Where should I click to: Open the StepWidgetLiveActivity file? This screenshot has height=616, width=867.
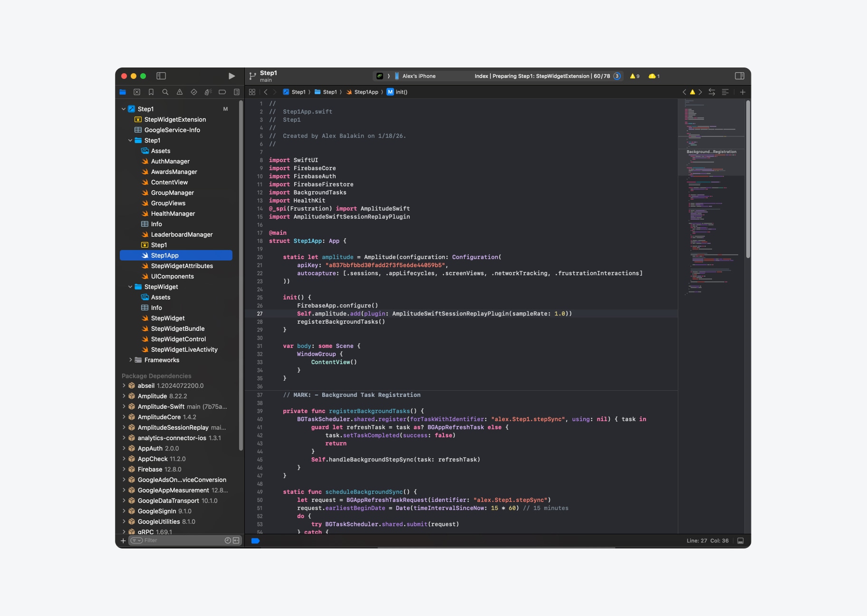coord(184,350)
